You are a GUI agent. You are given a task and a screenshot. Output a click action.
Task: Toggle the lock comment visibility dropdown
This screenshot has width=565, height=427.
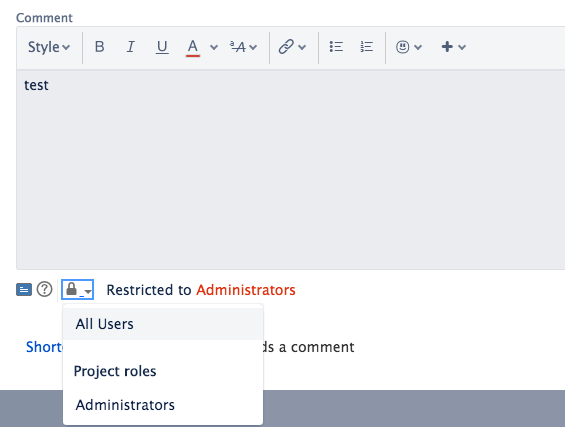(x=77, y=289)
